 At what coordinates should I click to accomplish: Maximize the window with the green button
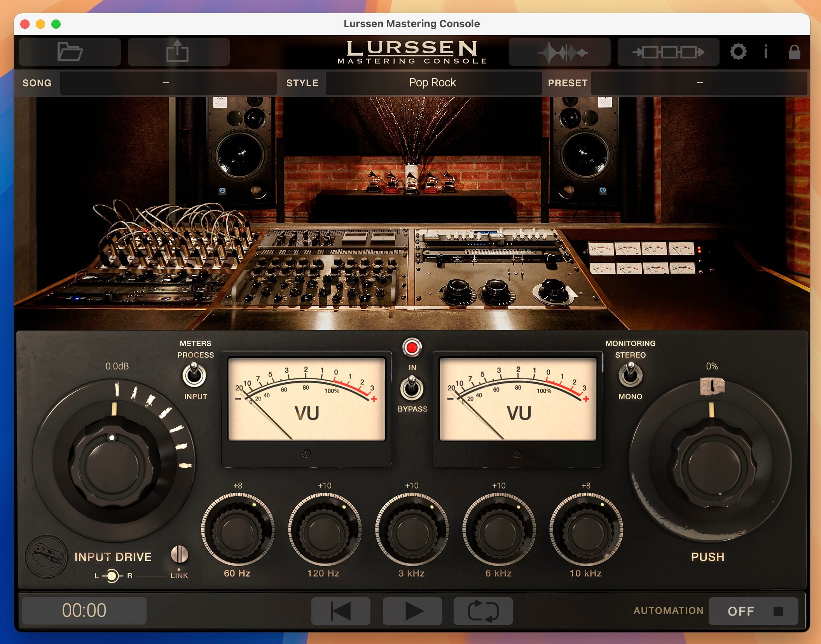(56, 24)
